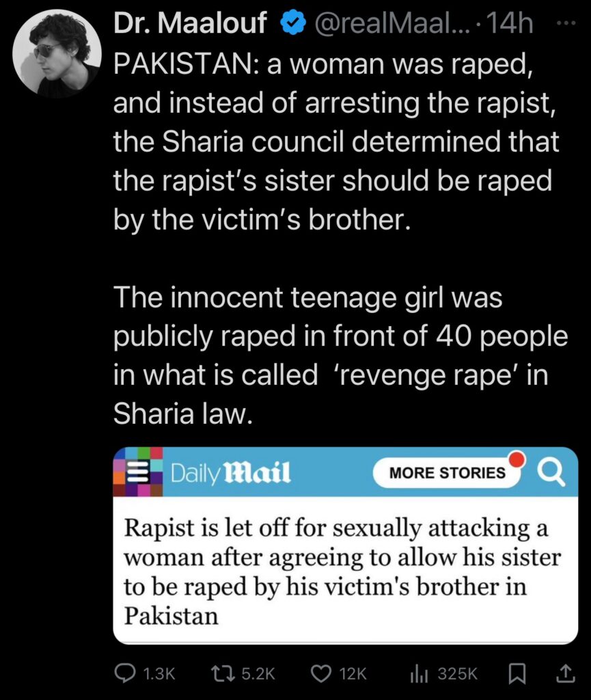Click the 14h timestamp
The width and height of the screenshot is (591, 700).
pos(510,23)
